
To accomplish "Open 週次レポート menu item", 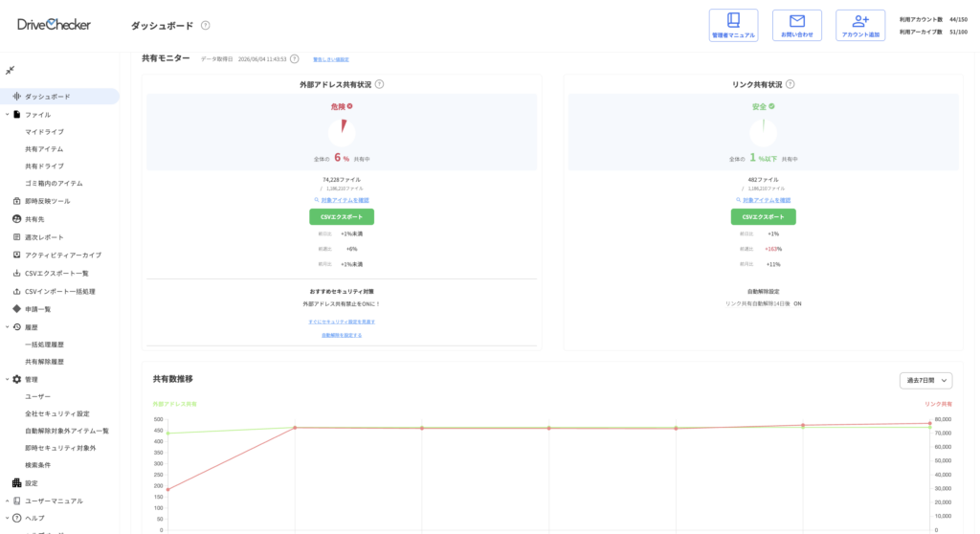I will [44, 237].
